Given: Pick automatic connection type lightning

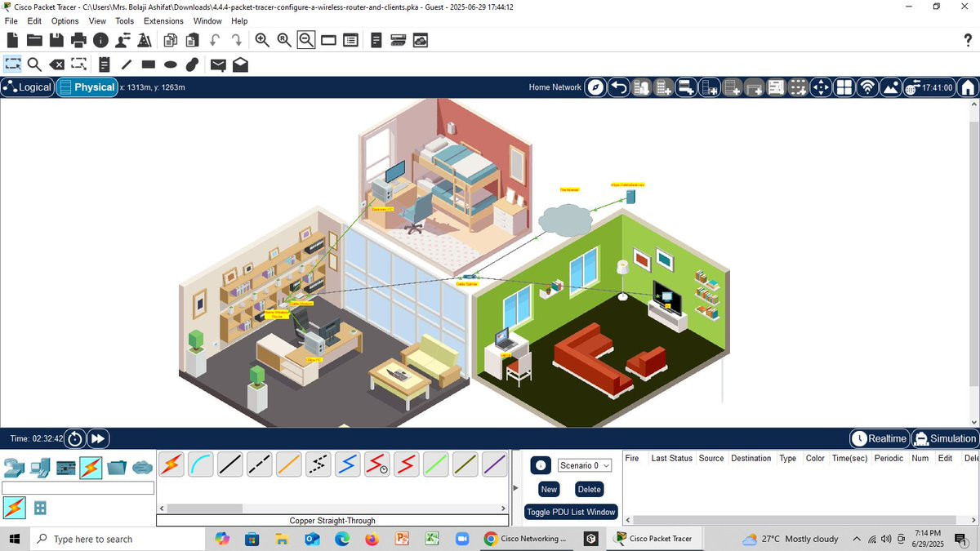Looking at the screenshot, I should (x=171, y=464).
